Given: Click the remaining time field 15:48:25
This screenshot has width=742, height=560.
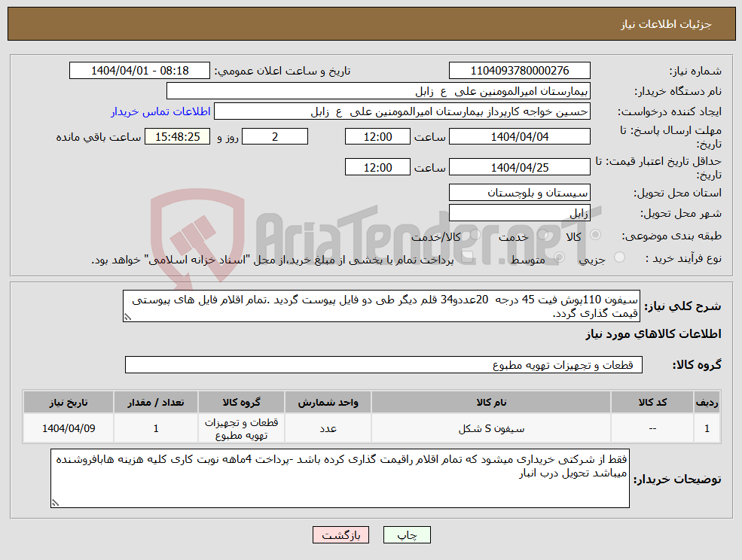Looking at the screenshot, I should 178,137.
